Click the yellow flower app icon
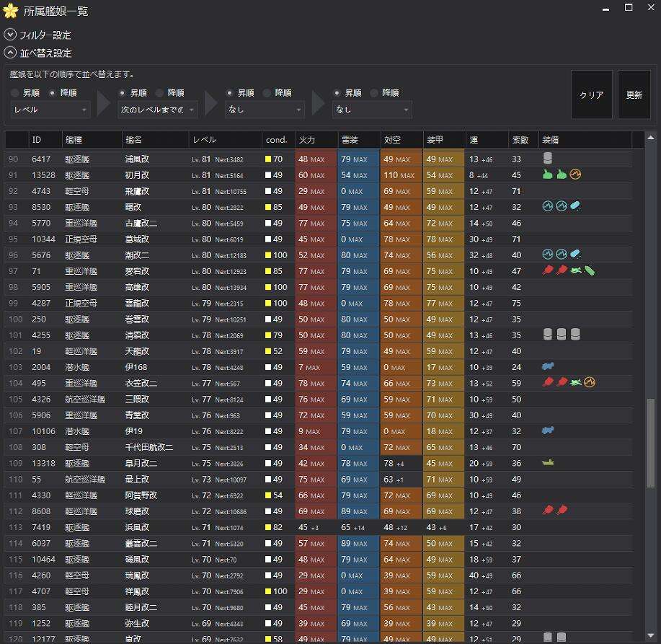Screen dimensions: 661x644 coord(11,11)
